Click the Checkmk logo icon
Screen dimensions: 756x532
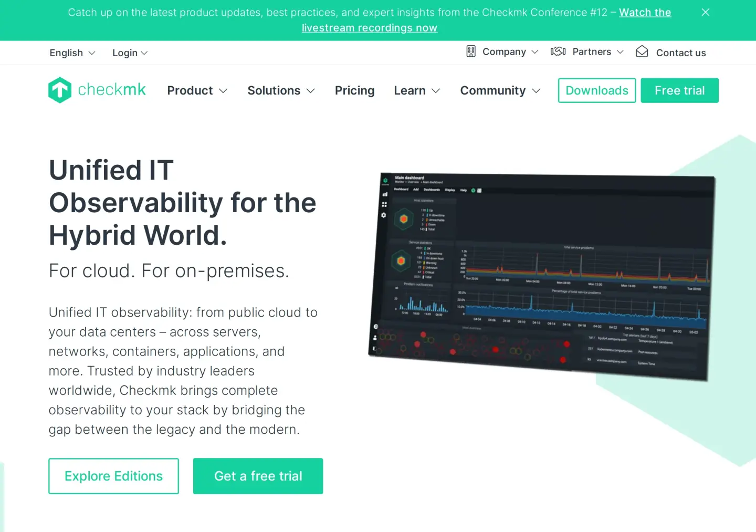point(60,90)
